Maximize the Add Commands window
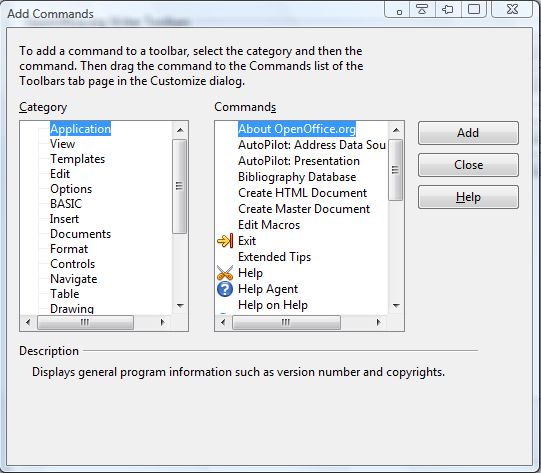Screen dimensions: 541x473 (x=474, y=9)
